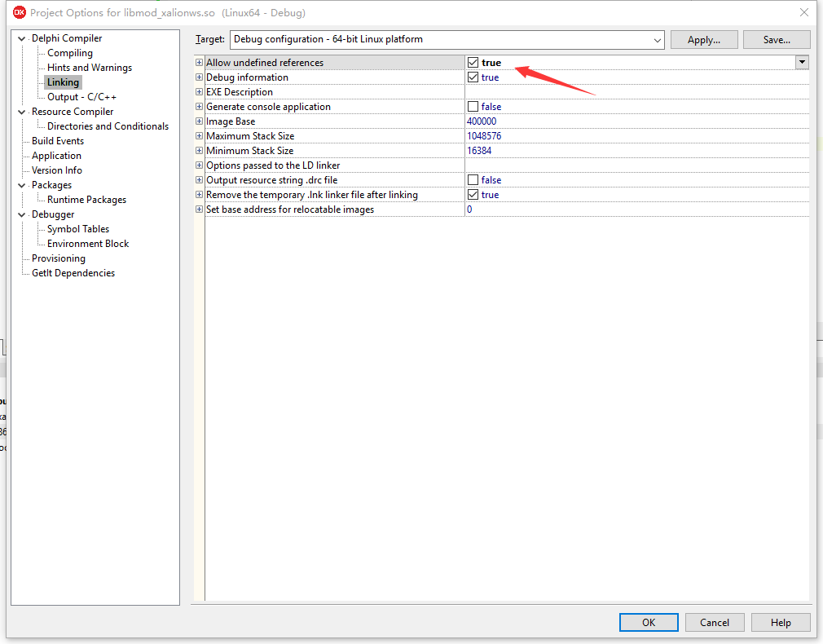This screenshot has width=823, height=644.
Task: Select Hints and Warnings tree item
Action: pyautogui.click(x=90, y=68)
